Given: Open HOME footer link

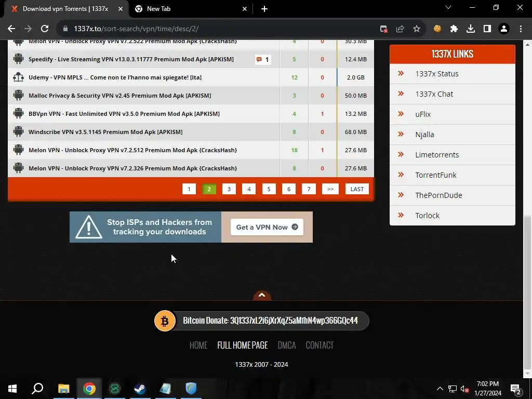Looking at the screenshot, I should click(198, 345).
